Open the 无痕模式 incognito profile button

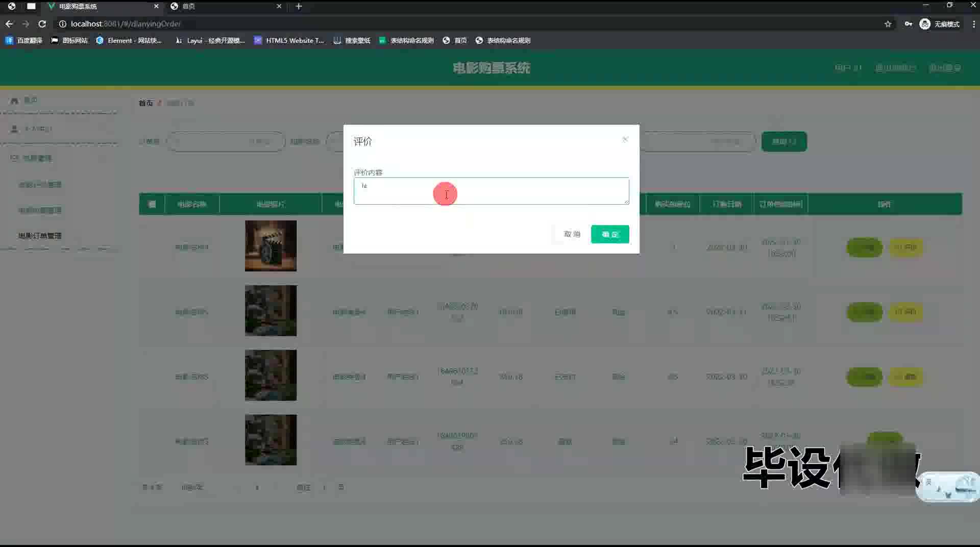940,24
